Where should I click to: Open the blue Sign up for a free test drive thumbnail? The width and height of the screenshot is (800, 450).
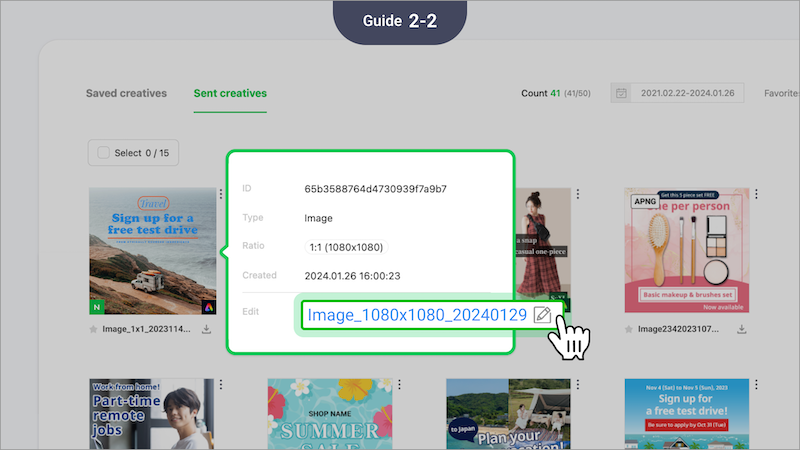point(687,414)
